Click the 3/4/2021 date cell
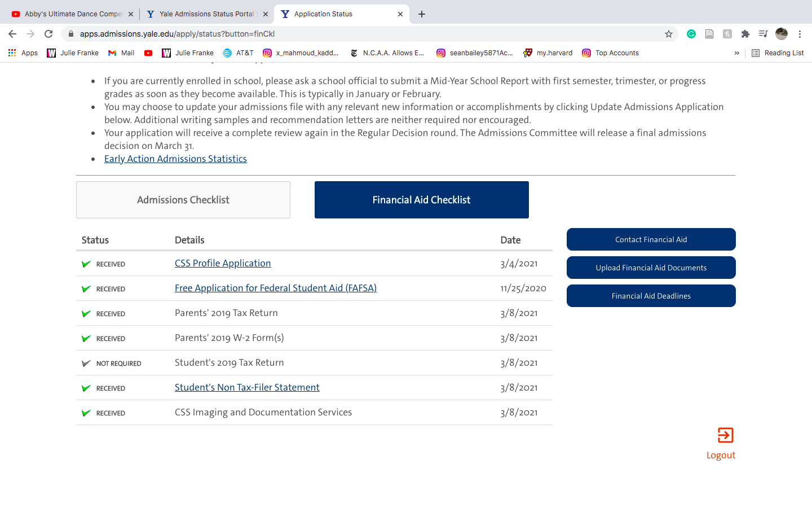The height and width of the screenshot is (508, 812). coord(519,264)
